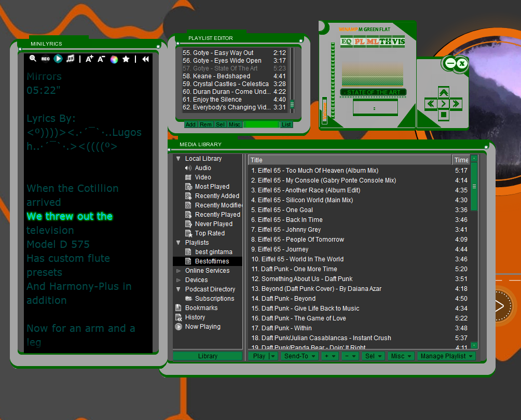Screen dimensions: 521x420
Task: Click the music notes icon in MiniLyrics toolbar
Action: [70, 59]
